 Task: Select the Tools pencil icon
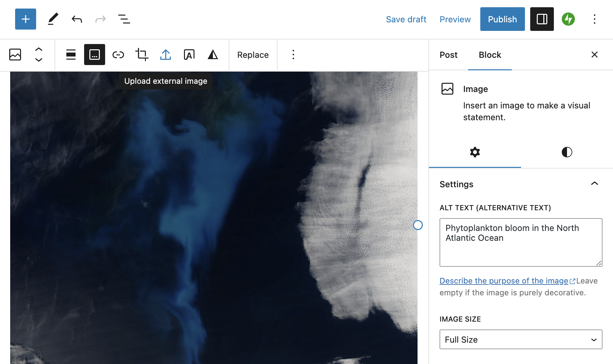pos(53,19)
